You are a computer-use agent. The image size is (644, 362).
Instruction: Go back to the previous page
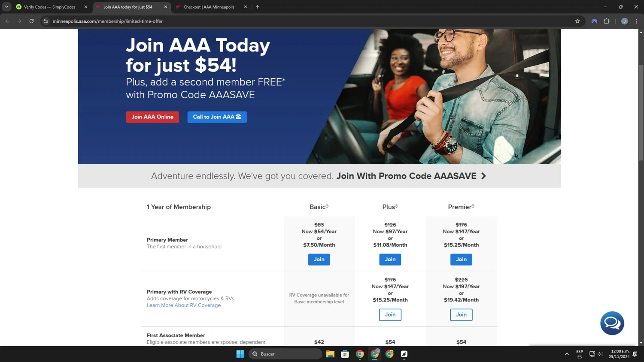click(7, 21)
